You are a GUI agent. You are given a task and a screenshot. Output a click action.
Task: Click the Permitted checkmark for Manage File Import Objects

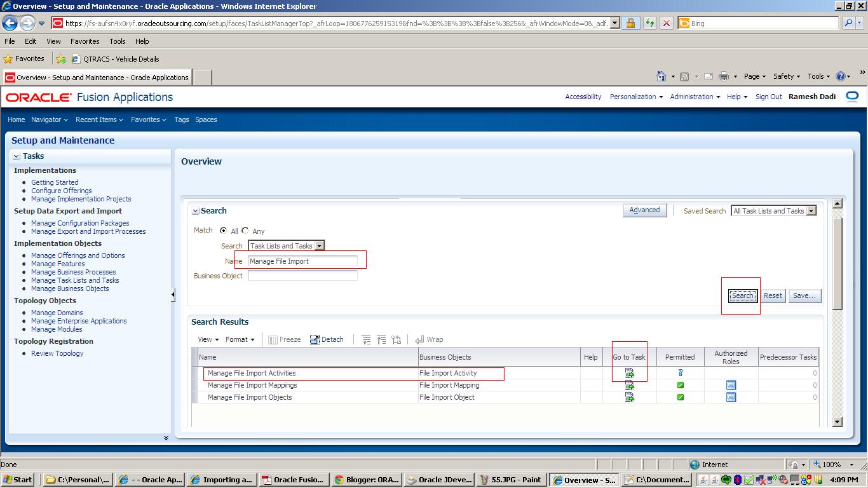[681, 397]
